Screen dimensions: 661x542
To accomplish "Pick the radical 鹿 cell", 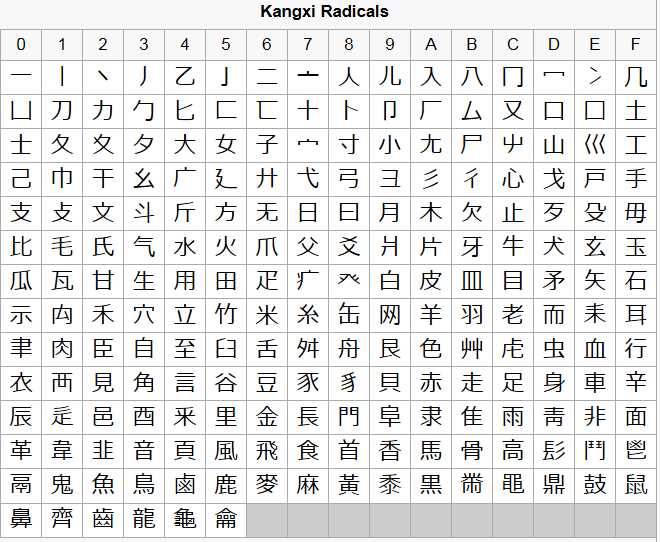I will coord(226,486).
